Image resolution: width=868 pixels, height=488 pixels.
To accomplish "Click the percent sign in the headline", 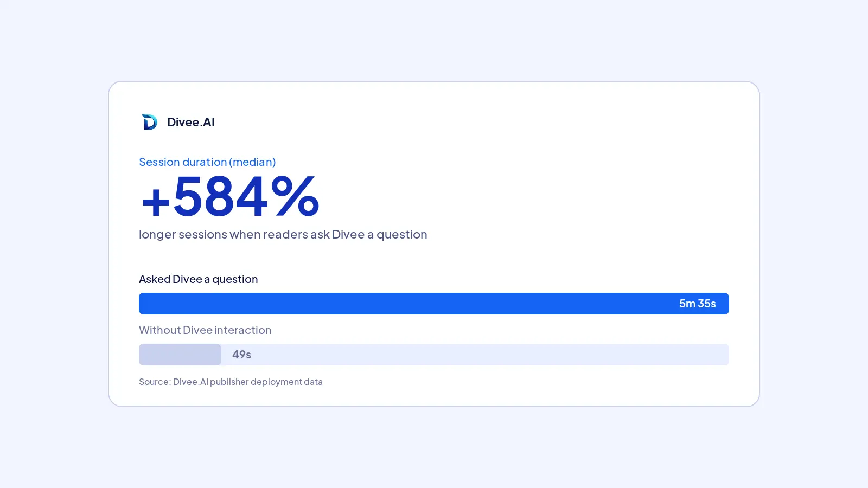I will point(295,196).
